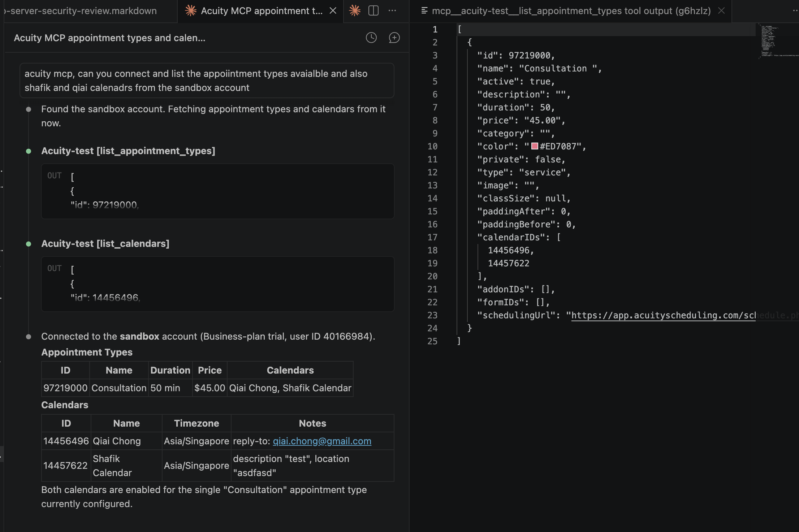Click the Notes column header
Image resolution: width=799 pixels, height=532 pixels.
click(x=312, y=423)
